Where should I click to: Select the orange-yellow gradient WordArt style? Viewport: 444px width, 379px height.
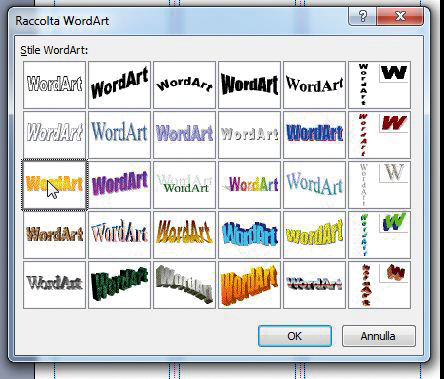(x=55, y=185)
